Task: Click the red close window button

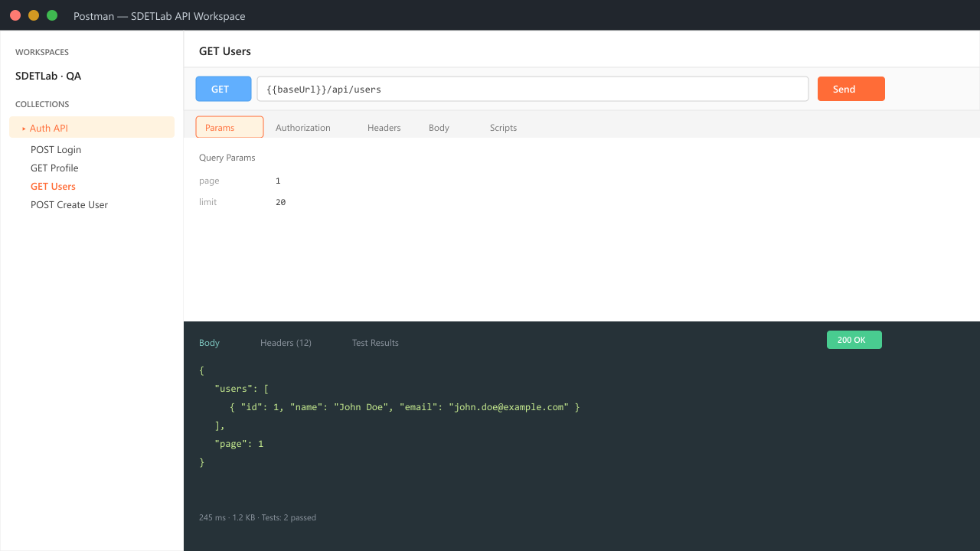Action: (15, 15)
